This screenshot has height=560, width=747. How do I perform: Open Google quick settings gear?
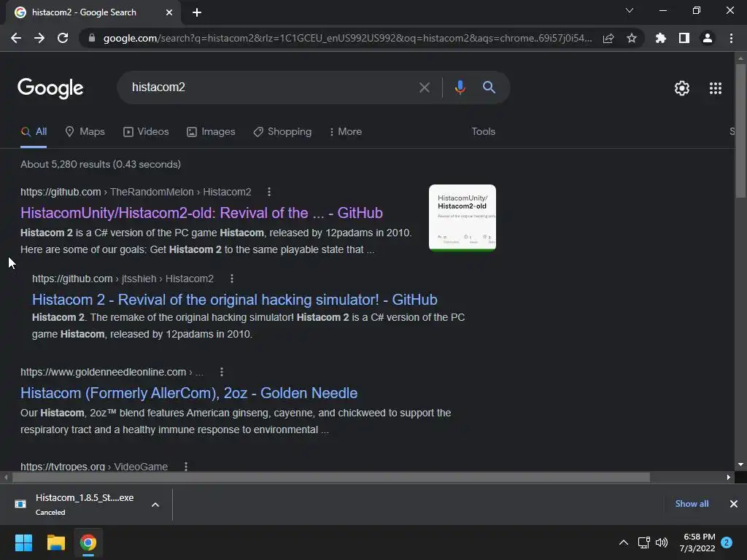tap(682, 88)
